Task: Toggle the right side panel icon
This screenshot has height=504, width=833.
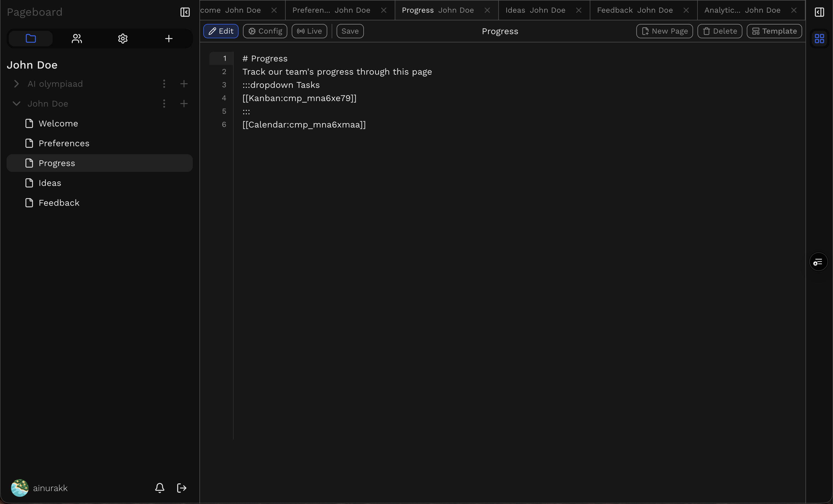Action: 819,12
